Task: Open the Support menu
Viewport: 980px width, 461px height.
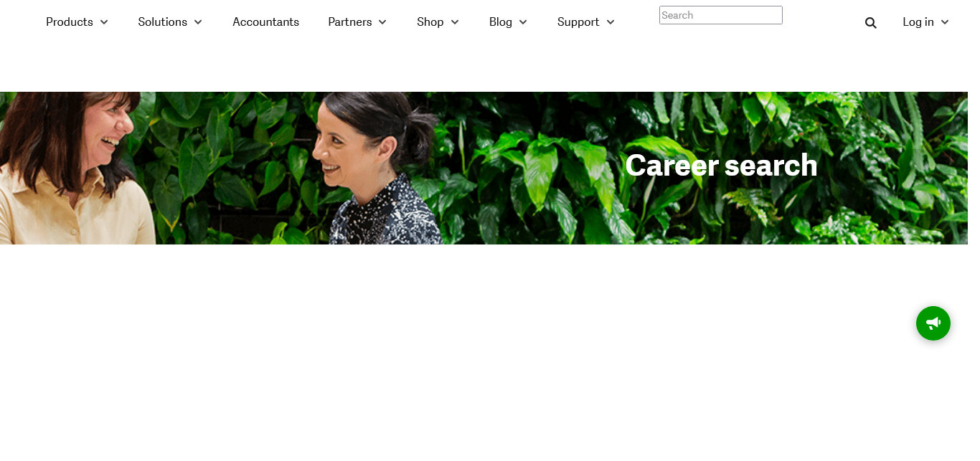Action: click(x=578, y=22)
